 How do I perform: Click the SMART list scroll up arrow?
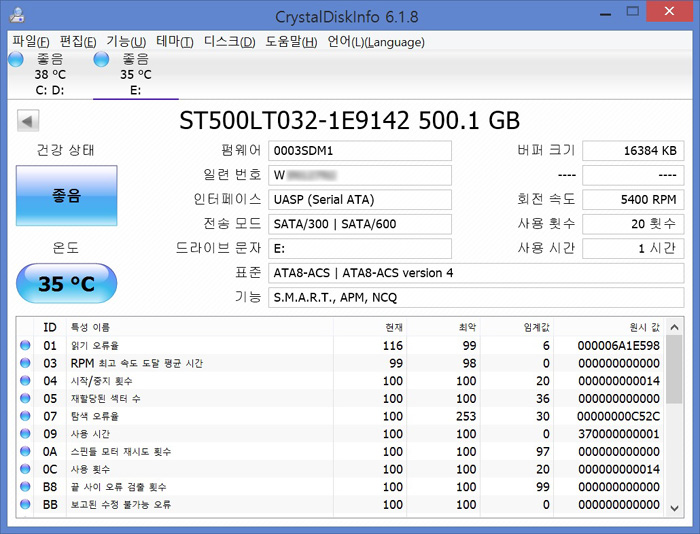pos(675,327)
